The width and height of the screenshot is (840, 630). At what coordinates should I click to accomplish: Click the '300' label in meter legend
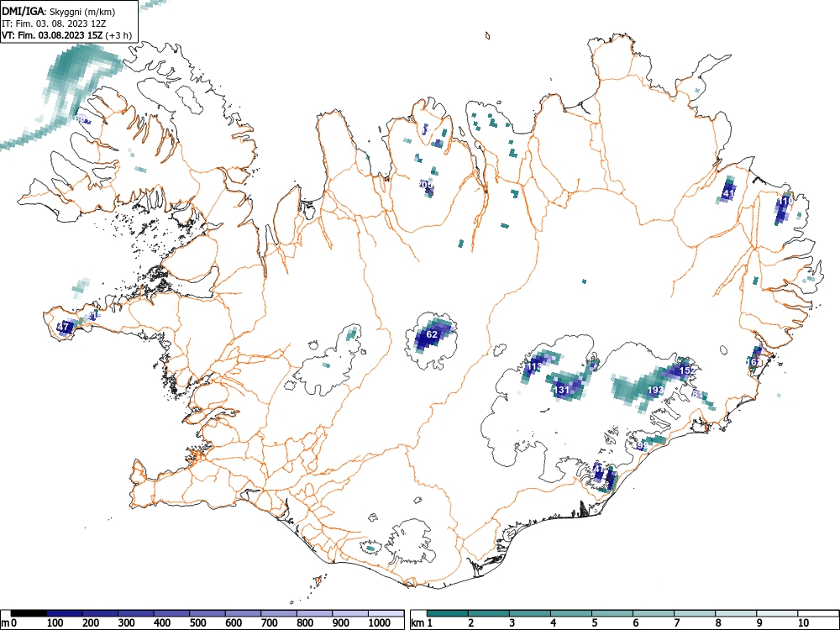[x=127, y=623]
